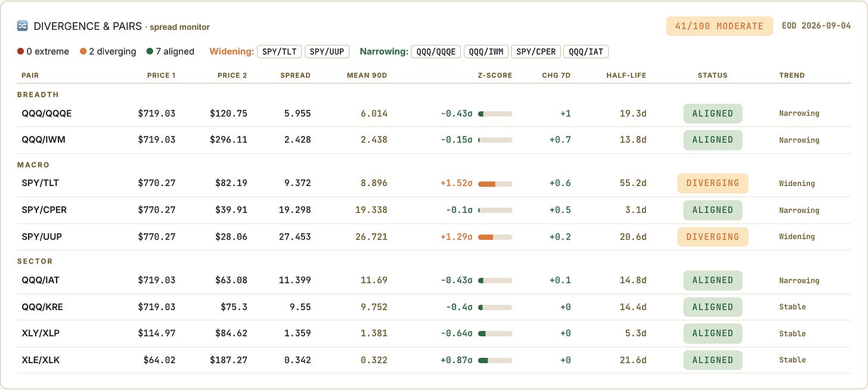
Task: Click the 3.1d half-life value
Action: point(635,210)
